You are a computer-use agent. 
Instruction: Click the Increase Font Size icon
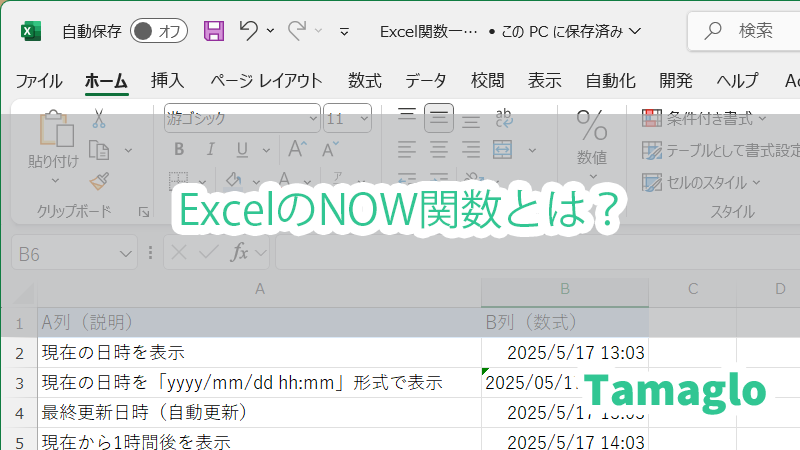point(297,150)
